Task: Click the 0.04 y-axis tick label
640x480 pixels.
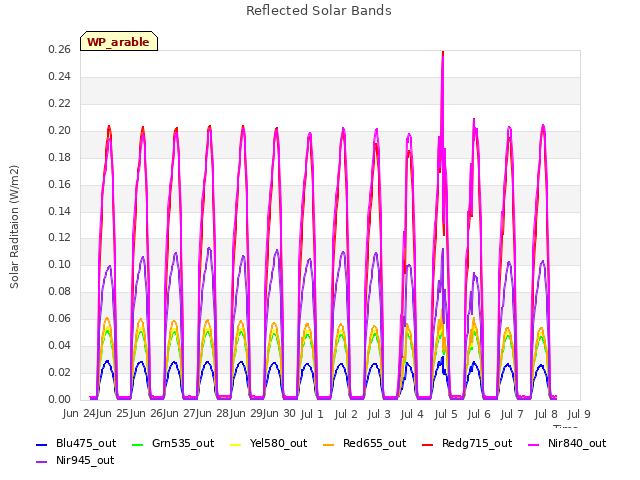Action: [x=59, y=345]
